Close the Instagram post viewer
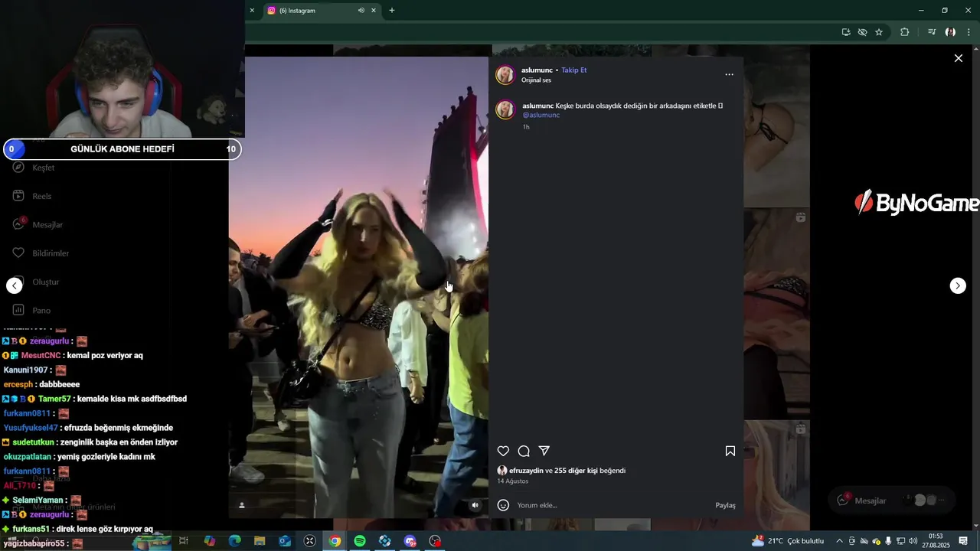Viewport: 980px width, 551px height. tap(958, 58)
